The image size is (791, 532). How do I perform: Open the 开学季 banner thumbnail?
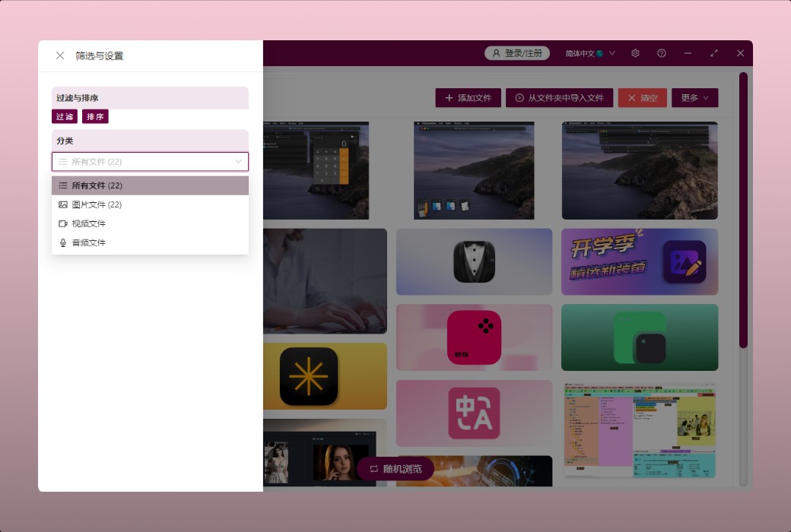640,261
